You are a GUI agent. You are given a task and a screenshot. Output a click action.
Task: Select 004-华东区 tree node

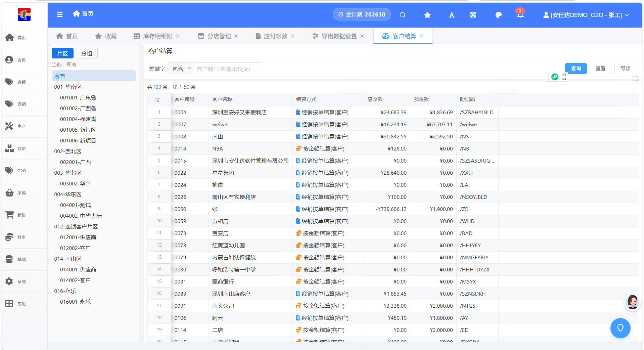tap(68, 194)
